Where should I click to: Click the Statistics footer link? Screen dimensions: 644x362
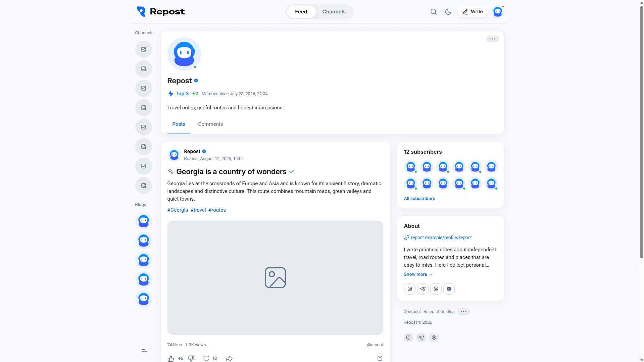click(x=445, y=312)
